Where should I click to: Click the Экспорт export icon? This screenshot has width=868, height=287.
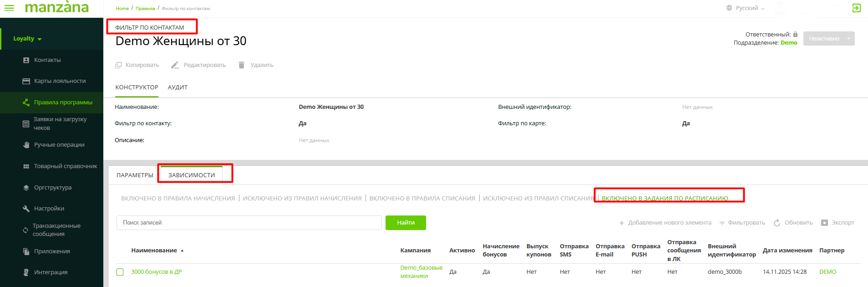pos(824,223)
